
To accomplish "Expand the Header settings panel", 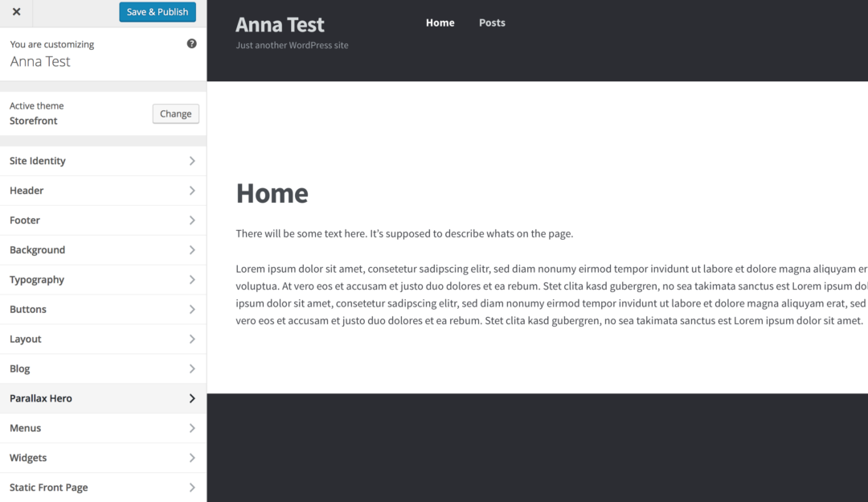I will coord(103,190).
